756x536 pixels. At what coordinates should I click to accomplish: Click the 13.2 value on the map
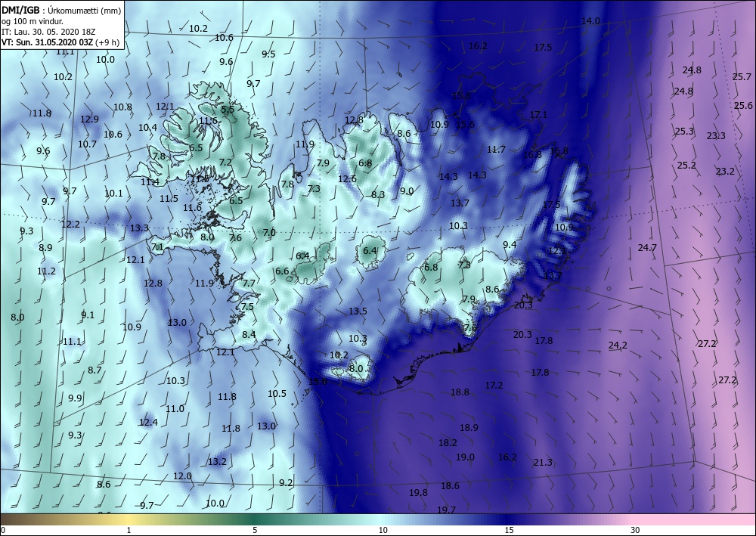tap(217, 462)
